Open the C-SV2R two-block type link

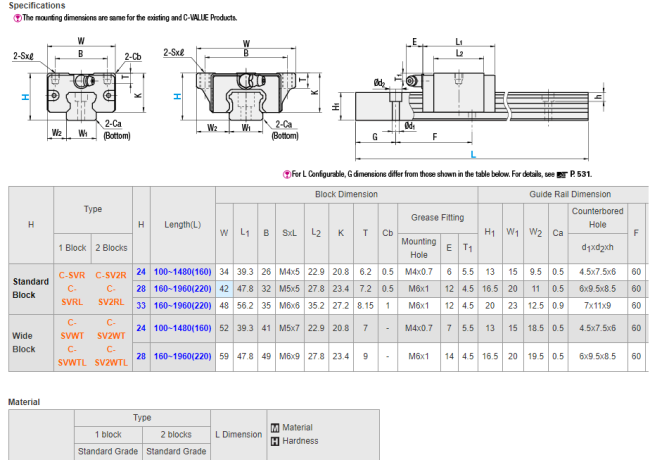pos(110,274)
